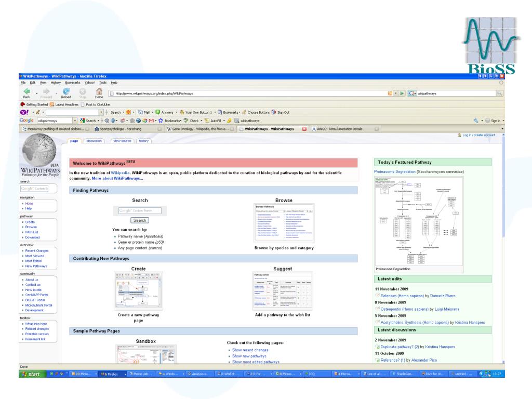Open the File menu

(x=23, y=83)
